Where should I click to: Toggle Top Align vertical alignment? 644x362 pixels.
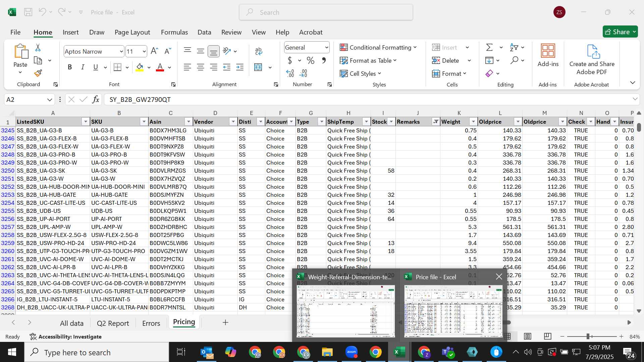[x=187, y=51]
